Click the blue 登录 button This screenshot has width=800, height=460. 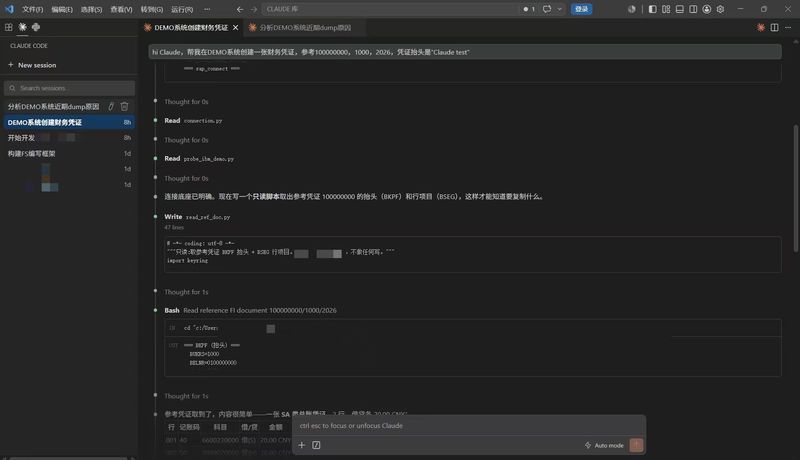(581, 9)
